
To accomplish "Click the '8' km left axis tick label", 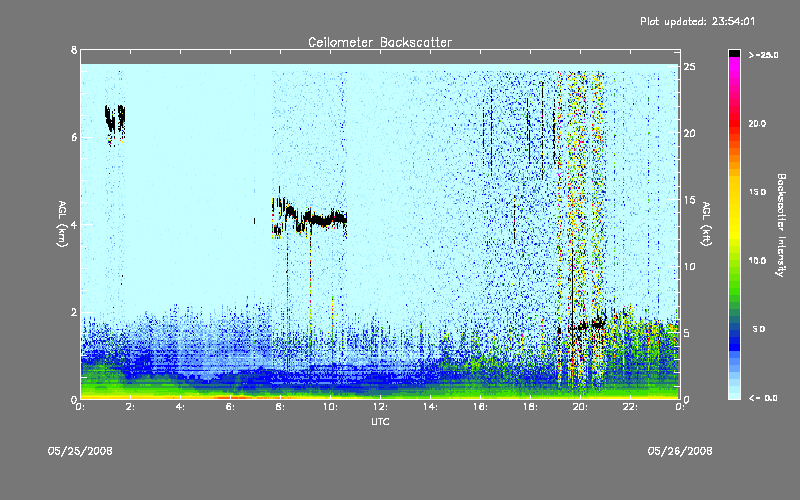I will point(74,50).
